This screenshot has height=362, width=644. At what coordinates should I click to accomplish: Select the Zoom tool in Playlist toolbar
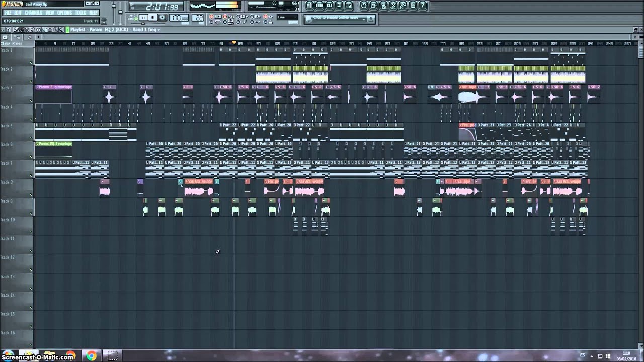click(56, 30)
